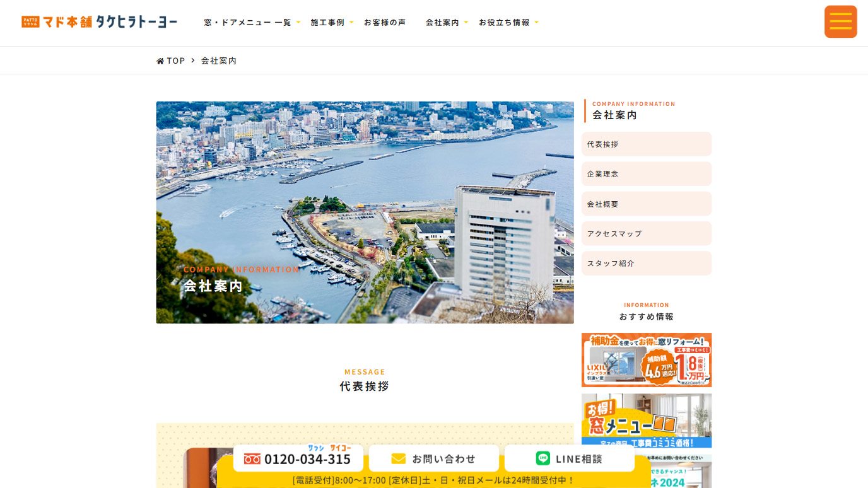Click the おすすめ情報 heading
The width and height of the screenshot is (868, 488).
coord(647,317)
